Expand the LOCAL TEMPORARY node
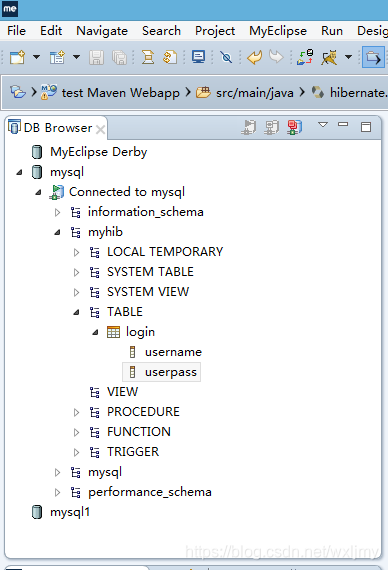Viewport: 388px width, 570px height. pos(76,252)
